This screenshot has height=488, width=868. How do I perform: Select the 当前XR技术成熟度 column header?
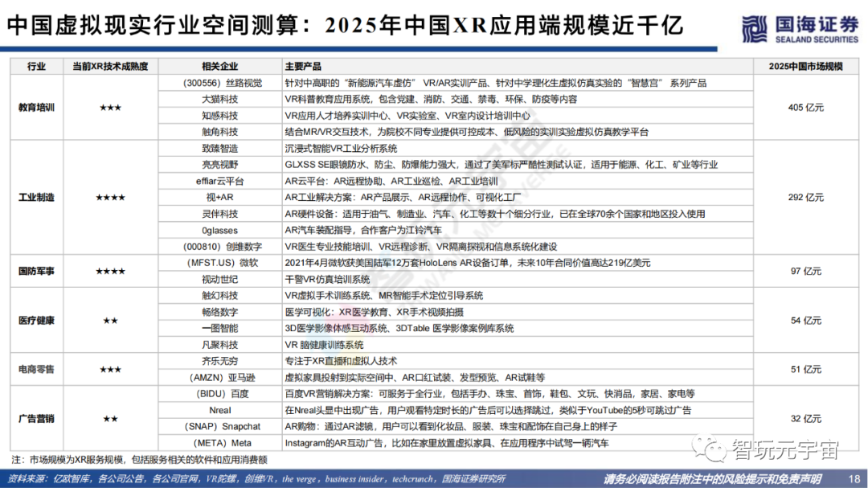point(110,67)
